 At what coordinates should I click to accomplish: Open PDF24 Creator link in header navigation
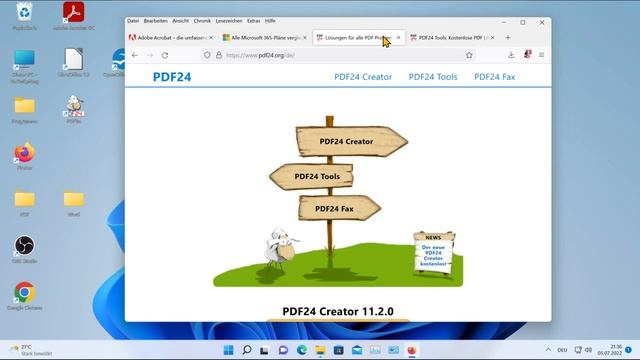pyautogui.click(x=363, y=77)
